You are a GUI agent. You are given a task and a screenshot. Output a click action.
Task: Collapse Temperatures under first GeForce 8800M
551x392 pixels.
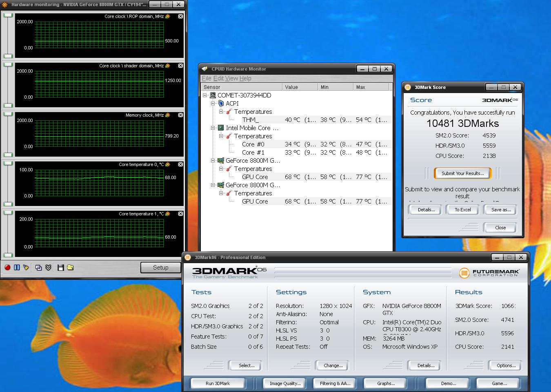[x=221, y=169]
